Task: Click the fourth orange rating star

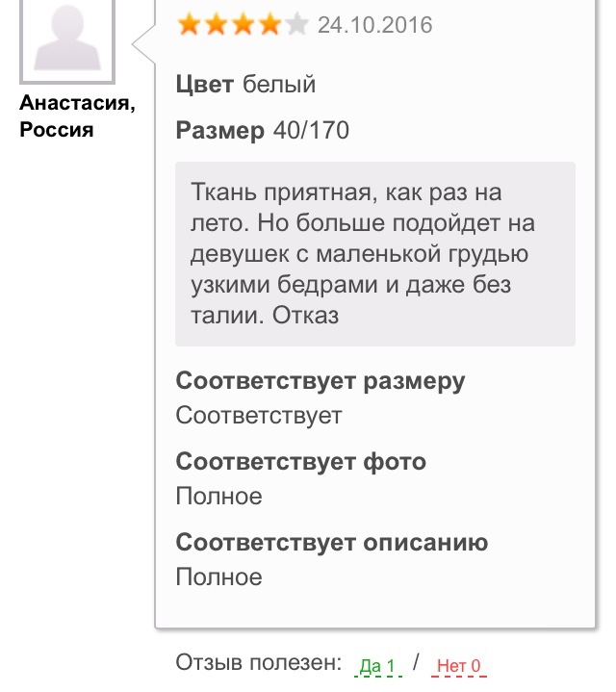Action: click(x=270, y=24)
